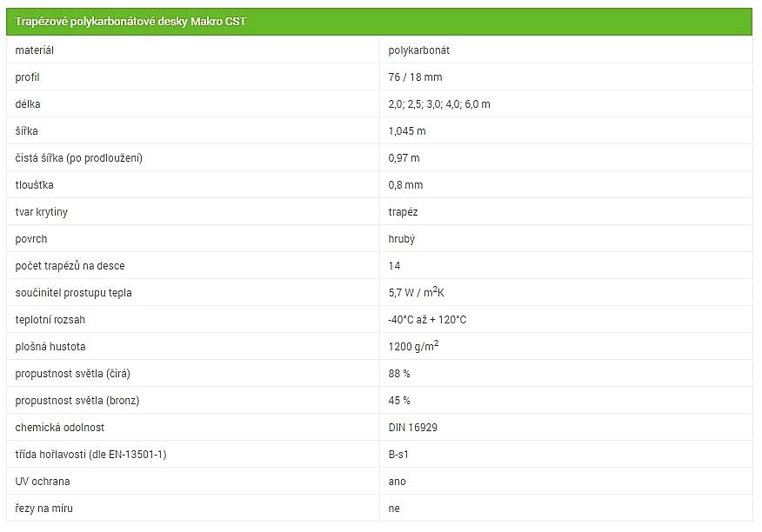Viewport: 762px width, 532px height.
Task: Select the materiál row label
Action: (35, 50)
